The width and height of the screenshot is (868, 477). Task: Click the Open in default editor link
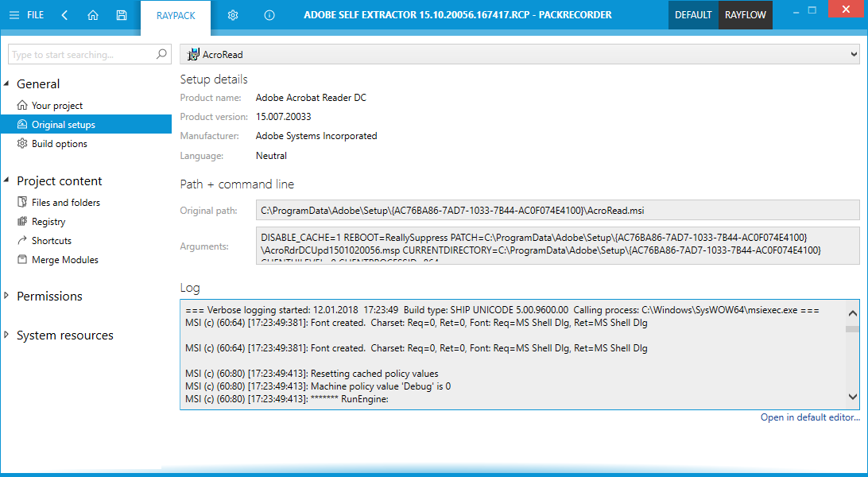[x=809, y=417]
